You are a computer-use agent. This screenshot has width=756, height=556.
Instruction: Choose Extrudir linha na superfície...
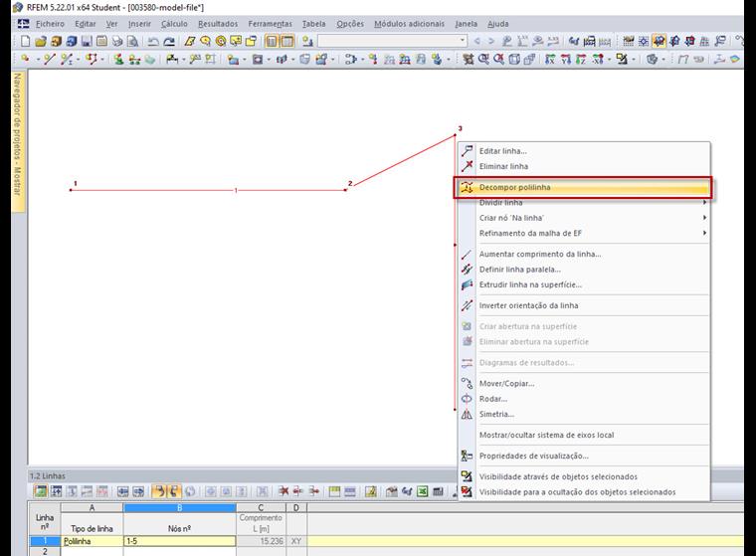coord(584,285)
